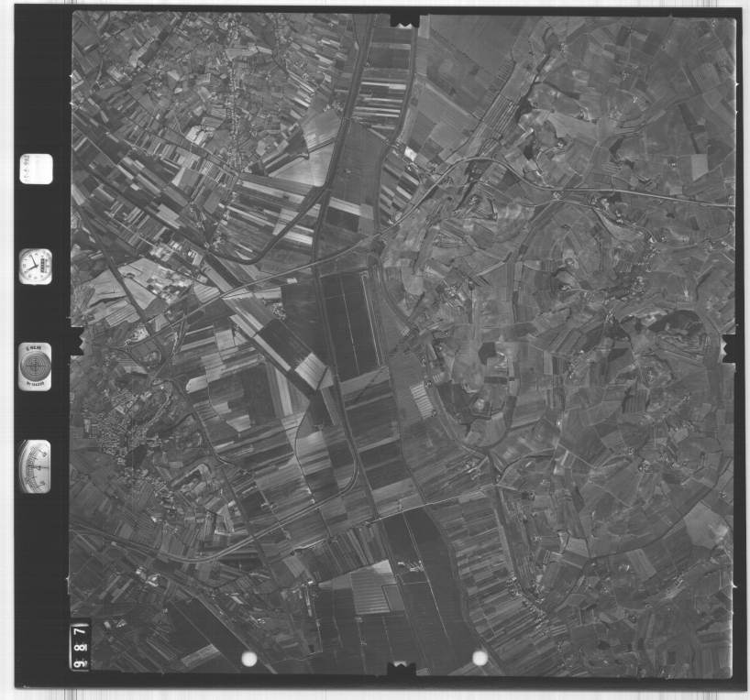Click the left white punch hole
750x700 pixels.
pos(248,659)
